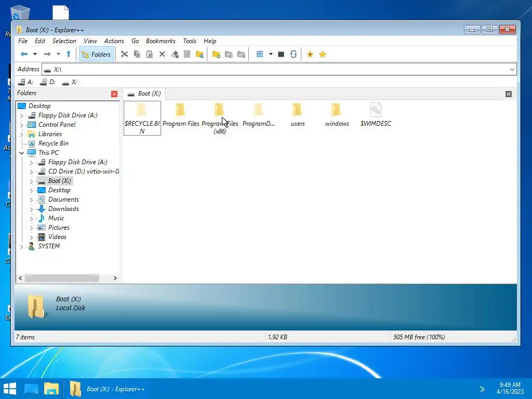Open the Go menu
The width and height of the screenshot is (532, 399).
pos(135,41)
